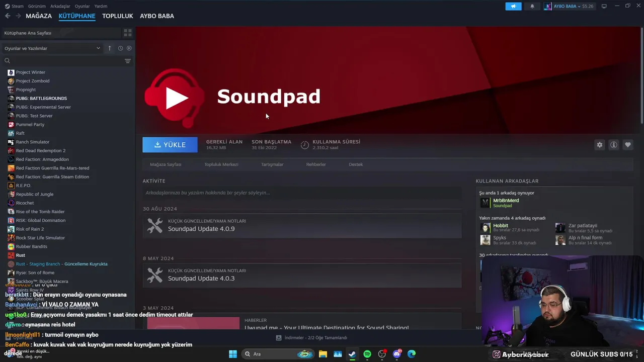644x362 pixels.
Task: Open Soundpad info panel icon
Action: tap(614, 145)
